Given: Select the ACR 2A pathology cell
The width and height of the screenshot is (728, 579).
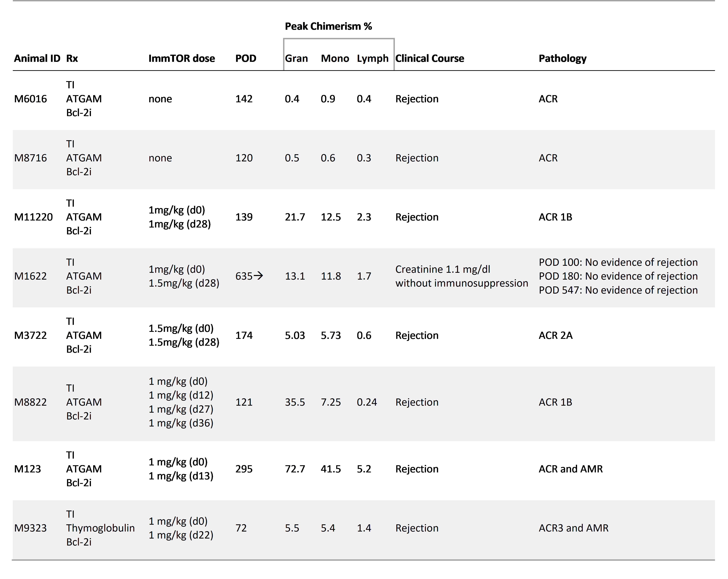Looking at the screenshot, I should coord(556,335).
